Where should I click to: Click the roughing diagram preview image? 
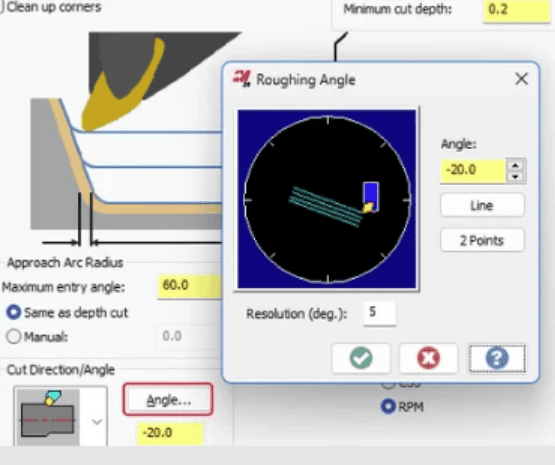pyautogui.click(x=126, y=140)
